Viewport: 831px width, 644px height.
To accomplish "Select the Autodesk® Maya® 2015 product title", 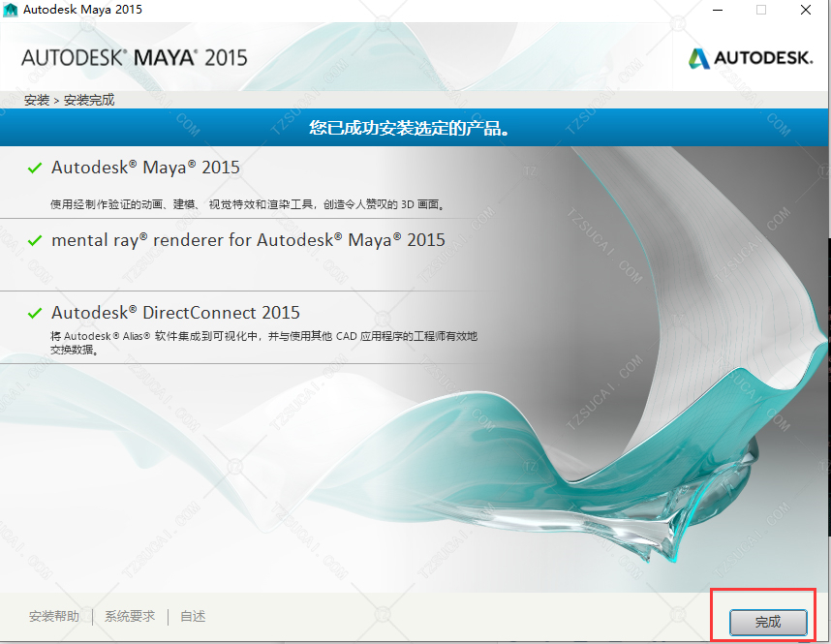I will [x=145, y=168].
